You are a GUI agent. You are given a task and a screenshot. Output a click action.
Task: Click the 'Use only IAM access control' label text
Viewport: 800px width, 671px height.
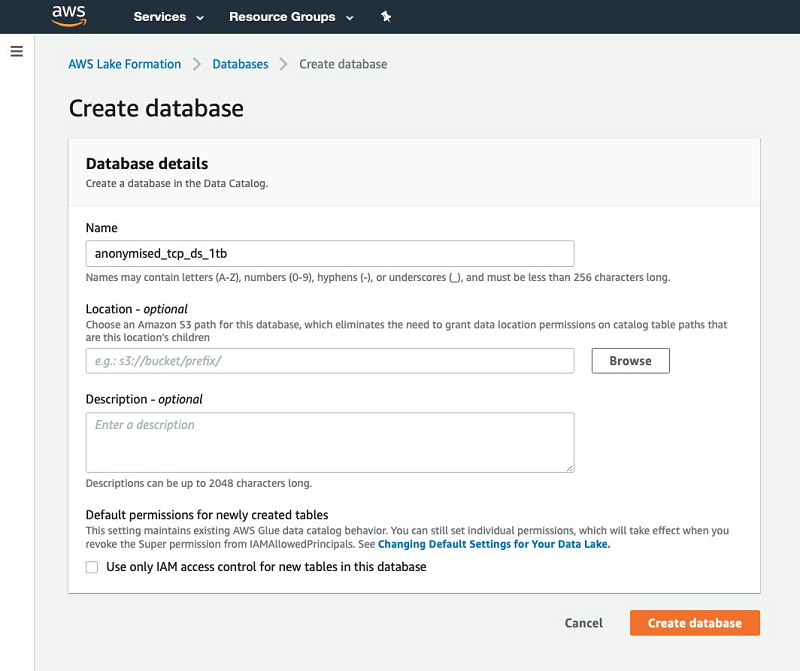[x=266, y=567]
